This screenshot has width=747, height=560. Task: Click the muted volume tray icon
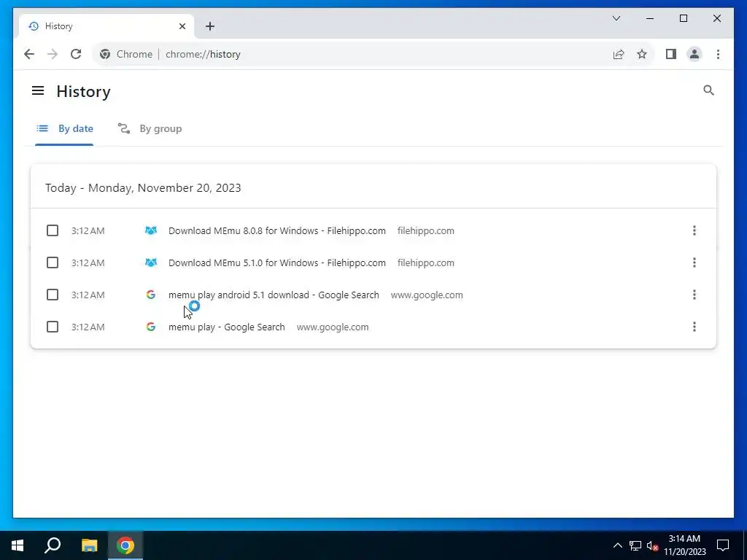coord(653,545)
